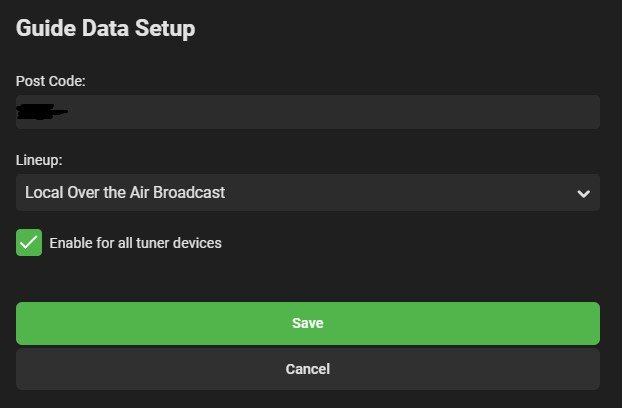Click the Lineup dropdown chevron arrow
This screenshot has height=408, width=622.
click(x=584, y=194)
